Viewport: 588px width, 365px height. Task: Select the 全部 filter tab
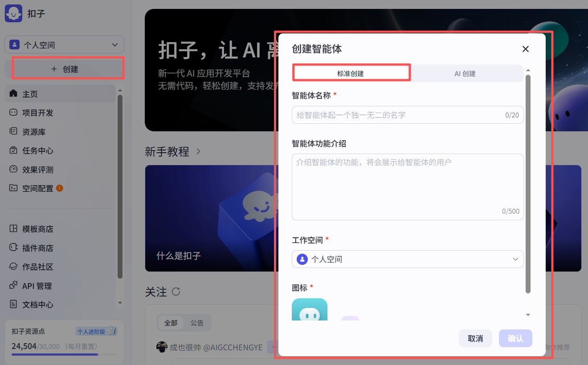coord(171,323)
